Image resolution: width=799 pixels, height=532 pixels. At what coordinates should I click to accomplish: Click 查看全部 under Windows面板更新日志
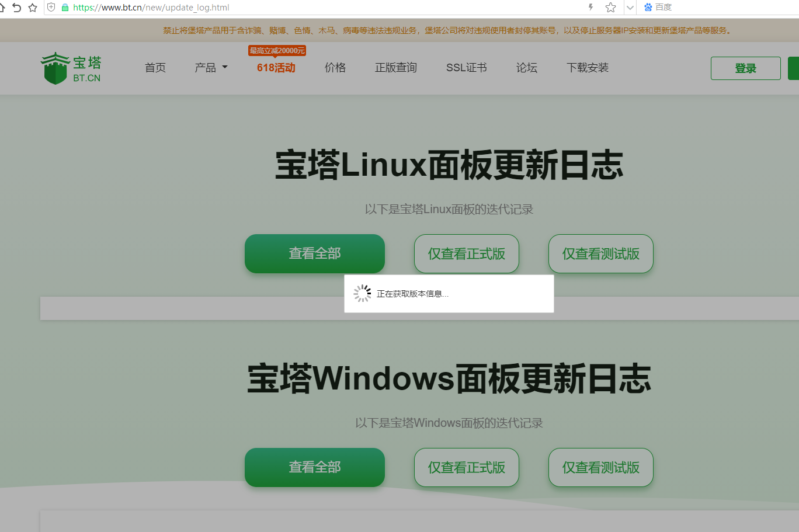tap(315, 467)
